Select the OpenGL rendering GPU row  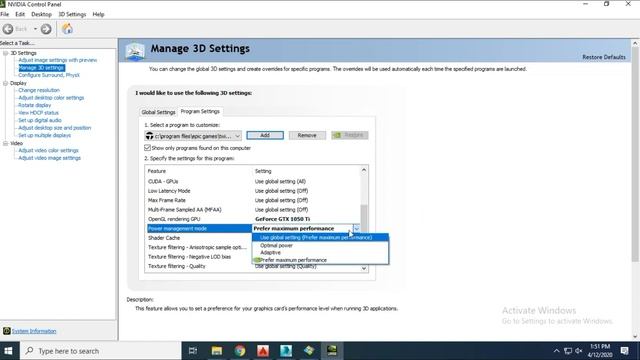253,219
